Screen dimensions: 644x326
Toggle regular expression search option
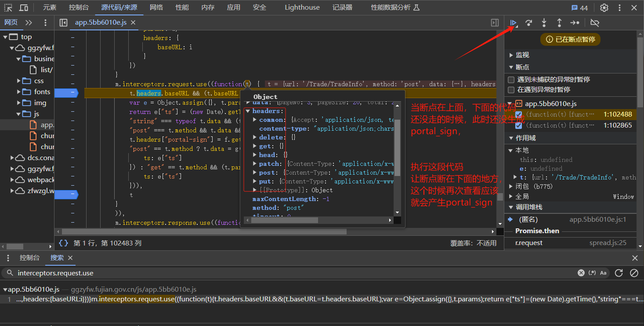coord(592,273)
